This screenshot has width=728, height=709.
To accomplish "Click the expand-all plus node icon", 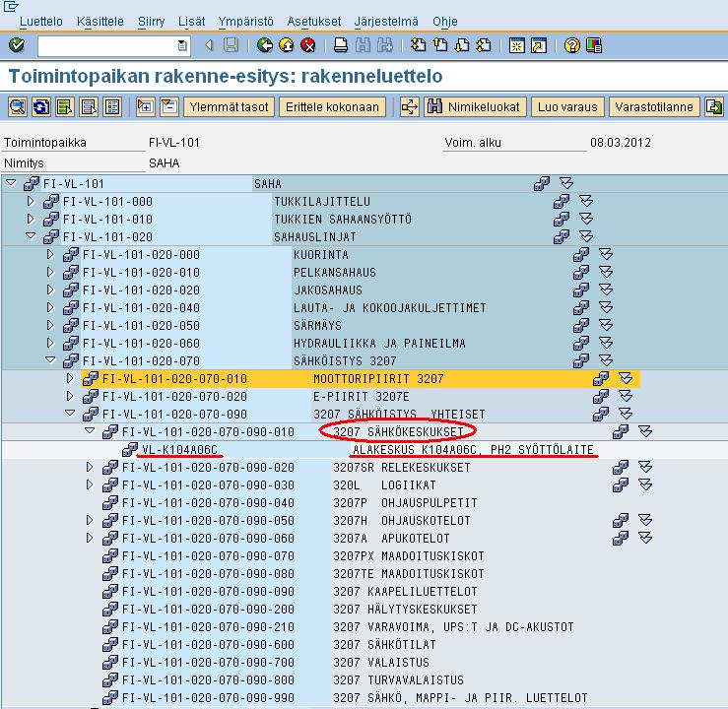I will [x=146, y=107].
